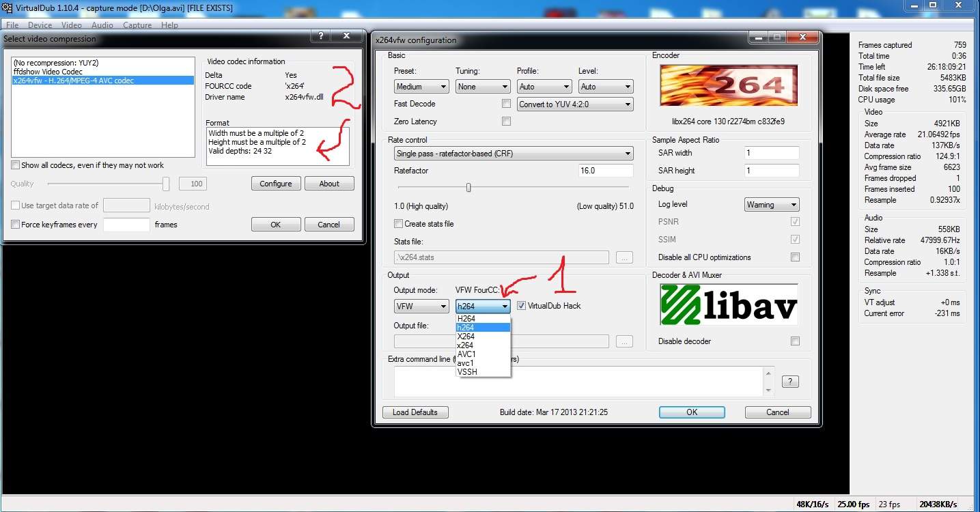Click '48K/16/s' in the status bar

click(813, 504)
